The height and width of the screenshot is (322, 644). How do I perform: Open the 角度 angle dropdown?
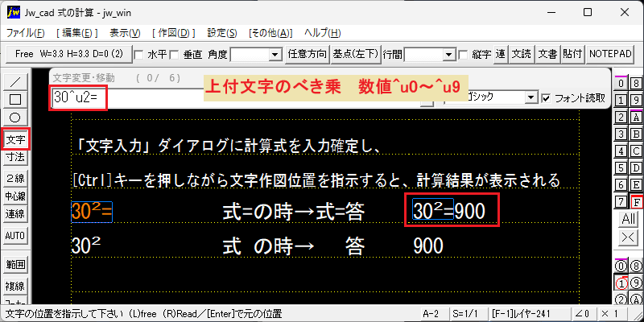point(274,55)
